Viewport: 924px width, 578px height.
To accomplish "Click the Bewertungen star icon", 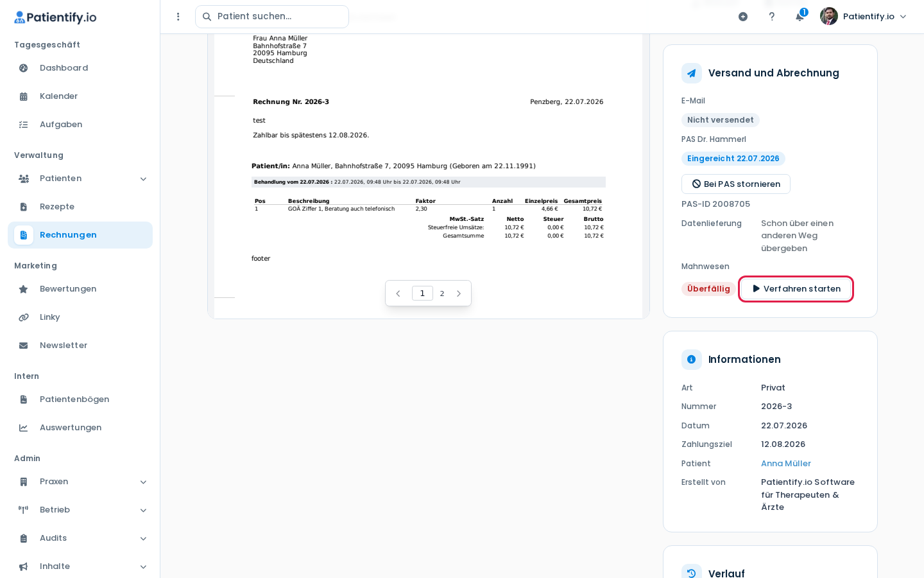I will point(24,289).
